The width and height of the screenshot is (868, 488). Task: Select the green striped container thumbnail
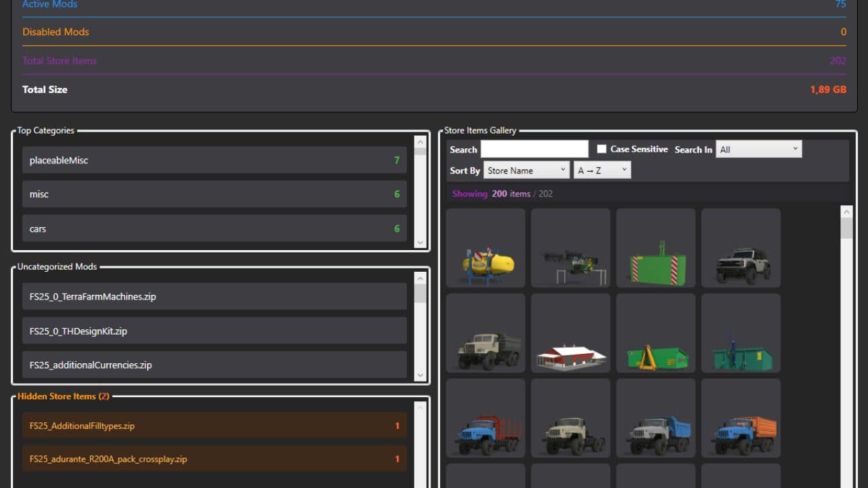[x=656, y=247]
